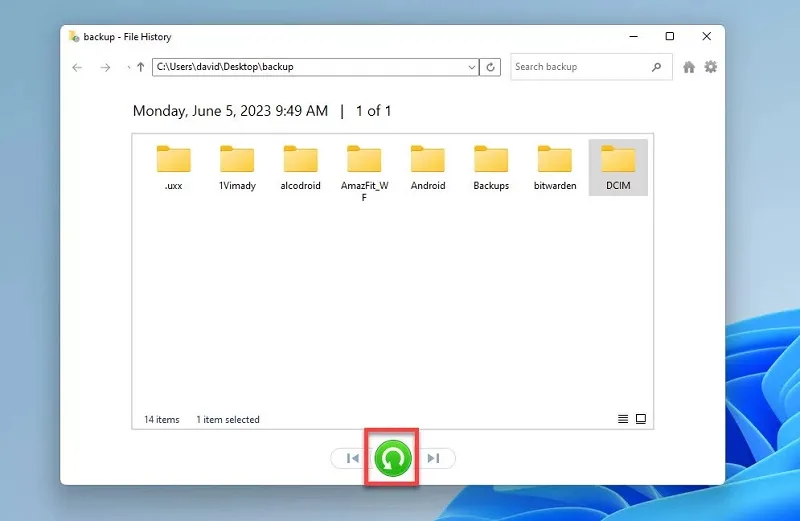
Task: Open recent locations dropdown arrow
Action: (x=128, y=67)
